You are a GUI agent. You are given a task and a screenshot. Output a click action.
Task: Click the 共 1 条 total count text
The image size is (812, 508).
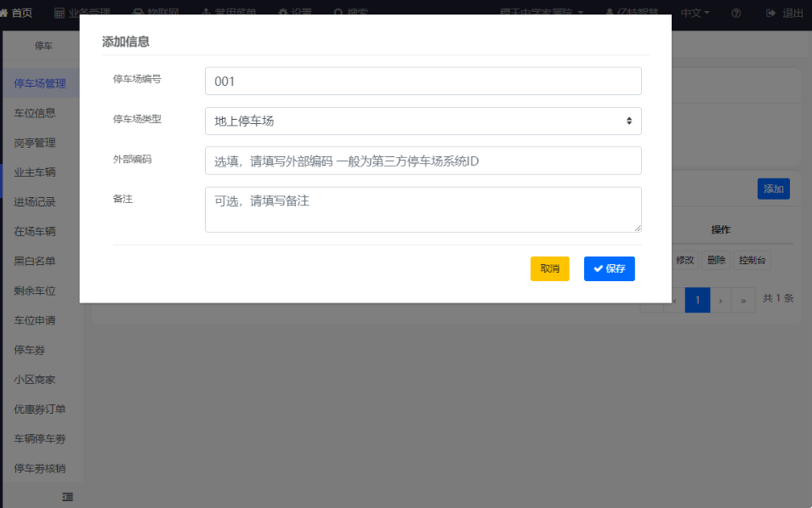778,298
